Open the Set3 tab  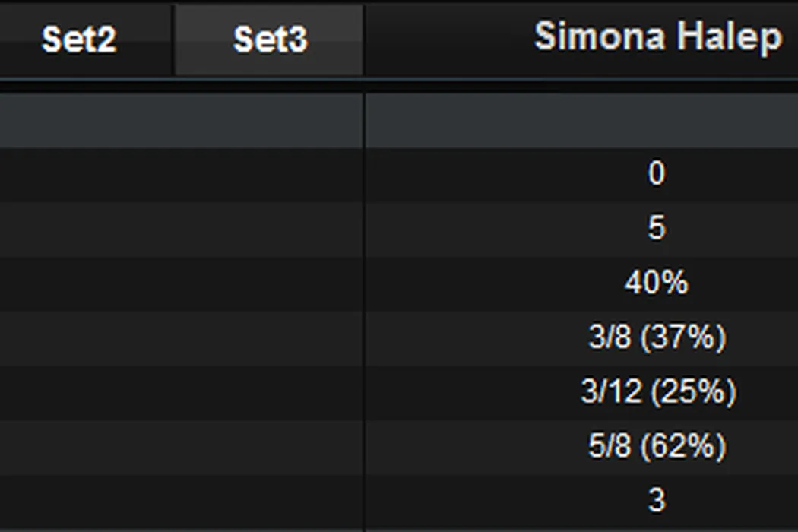coord(269,40)
